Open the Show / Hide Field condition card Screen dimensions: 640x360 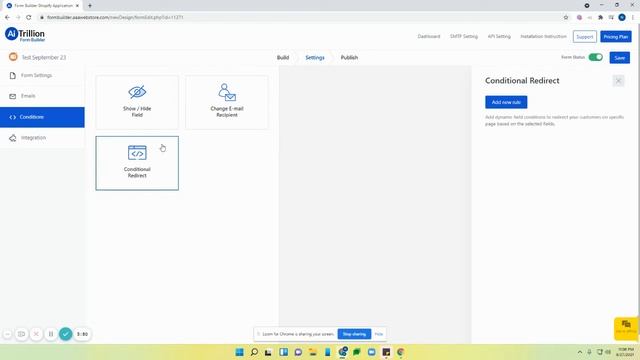(x=137, y=102)
